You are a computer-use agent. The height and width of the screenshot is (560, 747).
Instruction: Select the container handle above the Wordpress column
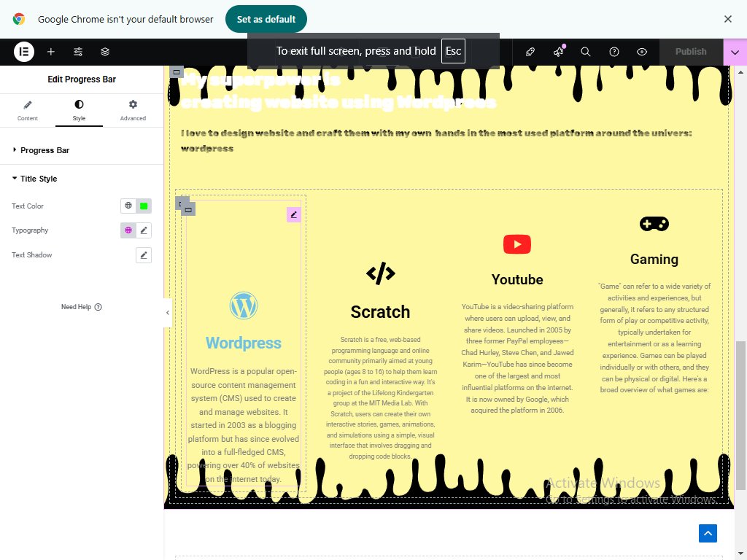coord(189,209)
